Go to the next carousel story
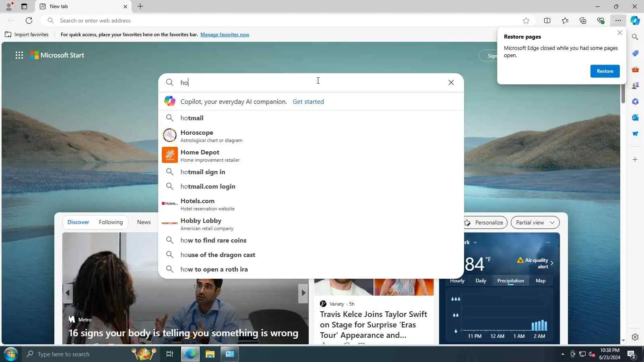 (x=303, y=293)
